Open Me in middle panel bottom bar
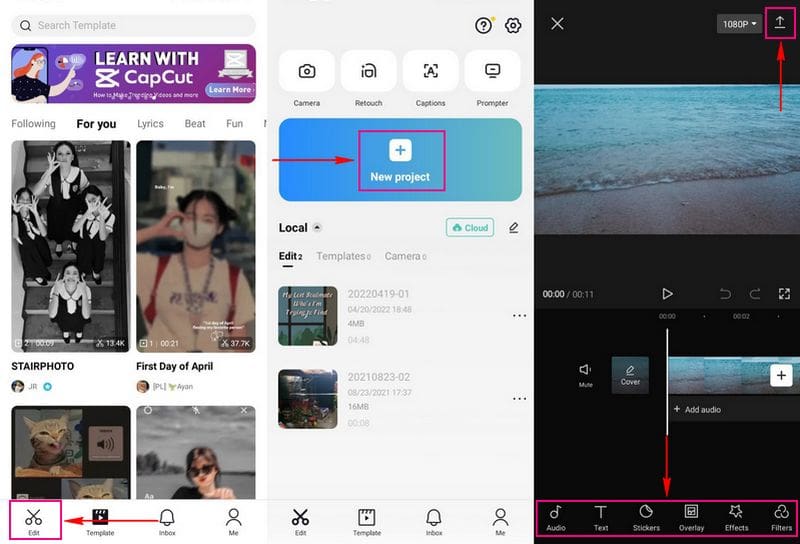 [501, 522]
